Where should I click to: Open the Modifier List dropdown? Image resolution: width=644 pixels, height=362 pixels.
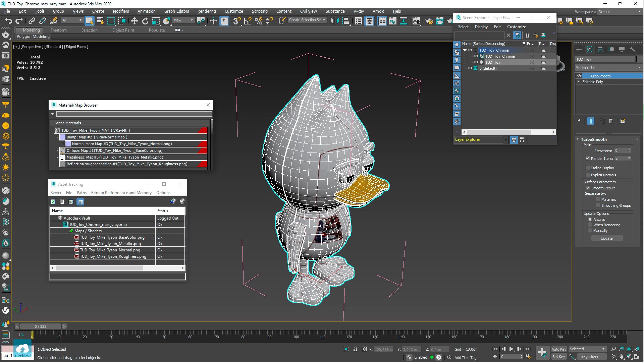[x=608, y=68]
